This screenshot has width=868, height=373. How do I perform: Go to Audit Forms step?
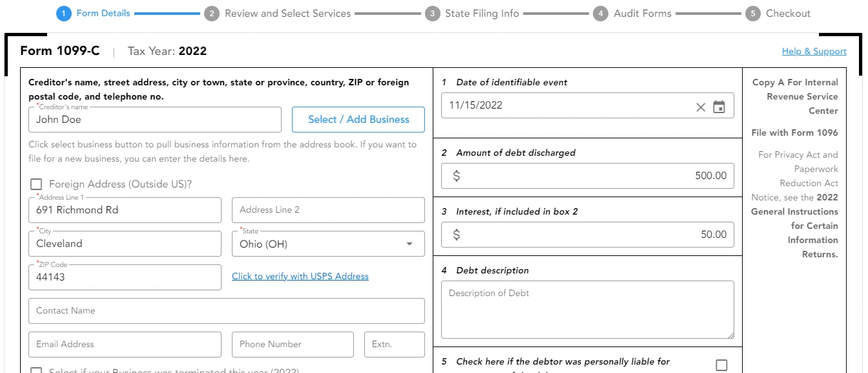643,13
